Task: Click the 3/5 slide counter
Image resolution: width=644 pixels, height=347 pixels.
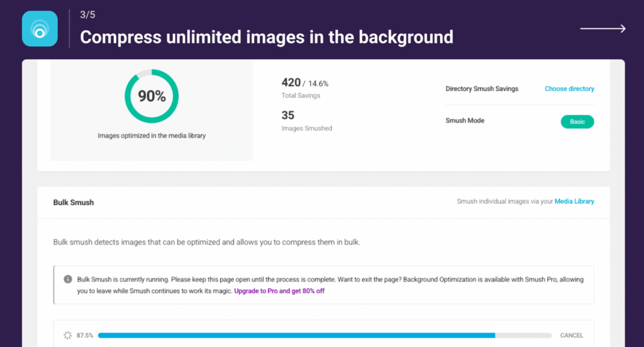Action: pyautogui.click(x=87, y=15)
